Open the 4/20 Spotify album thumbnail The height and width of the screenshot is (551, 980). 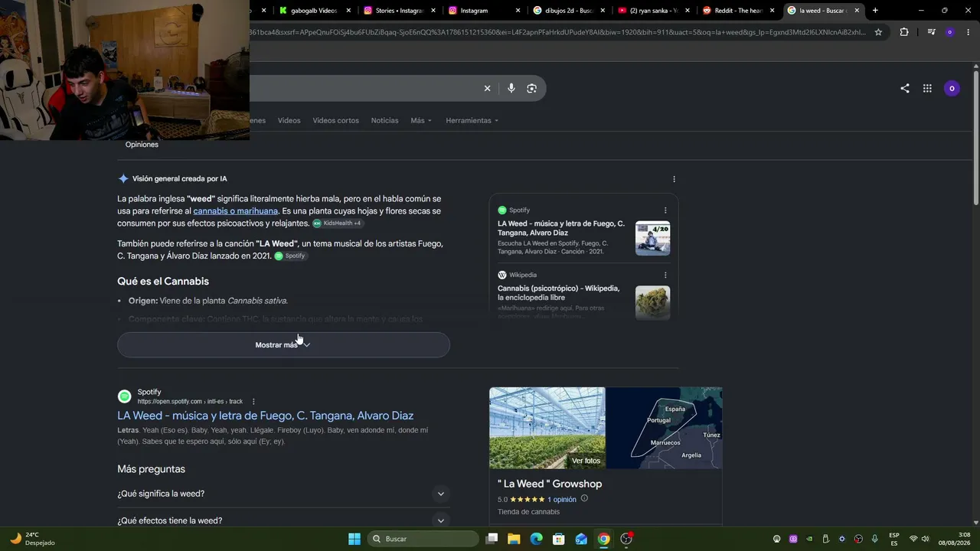pos(652,239)
